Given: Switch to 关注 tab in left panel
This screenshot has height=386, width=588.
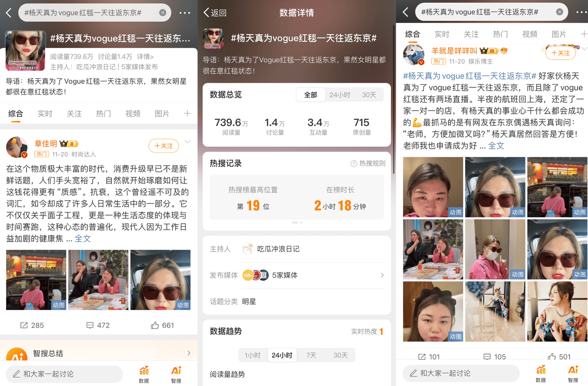Looking at the screenshot, I should (74, 114).
